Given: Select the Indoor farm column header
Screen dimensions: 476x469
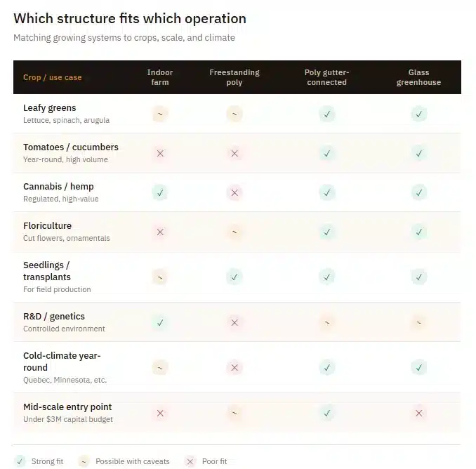Looking at the screenshot, I should pos(160,77).
